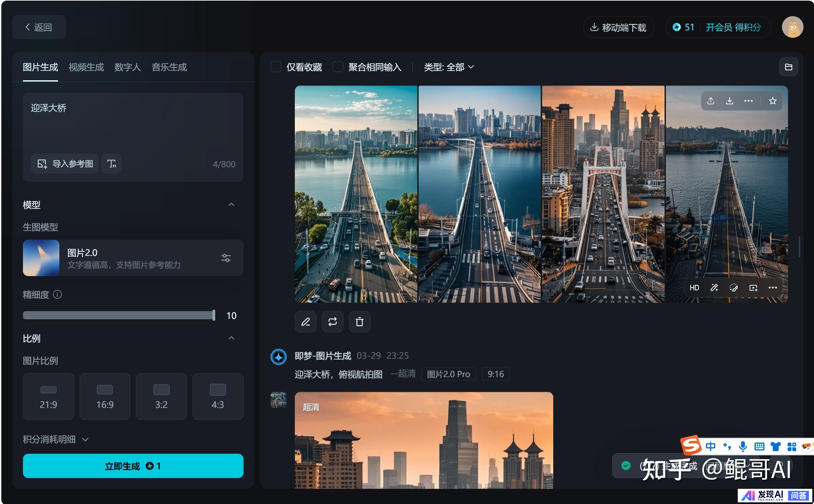This screenshot has height=504, width=814.
Task: Click the download icon on the fourth image
Action: (729, 101)
